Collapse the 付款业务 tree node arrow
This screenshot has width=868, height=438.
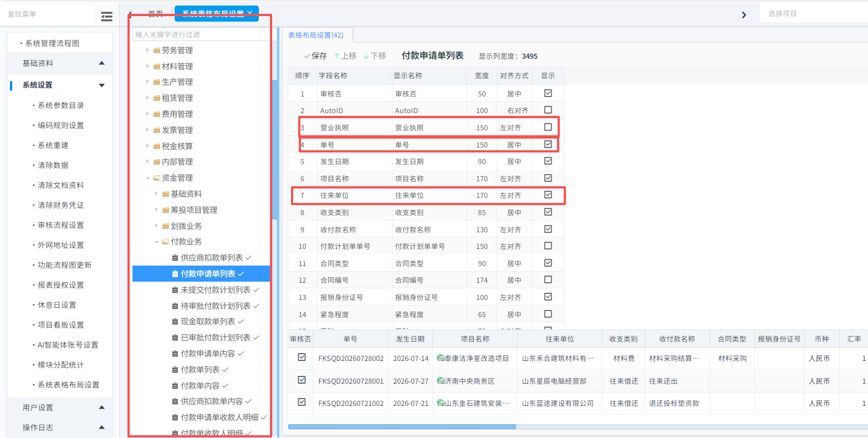point(157,242)
